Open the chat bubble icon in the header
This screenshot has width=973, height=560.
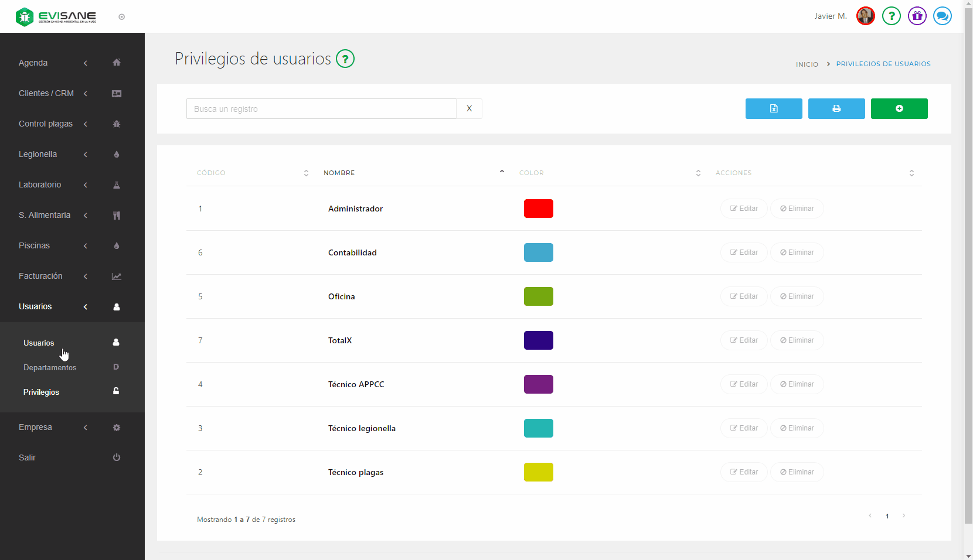[x=943, y=16]
